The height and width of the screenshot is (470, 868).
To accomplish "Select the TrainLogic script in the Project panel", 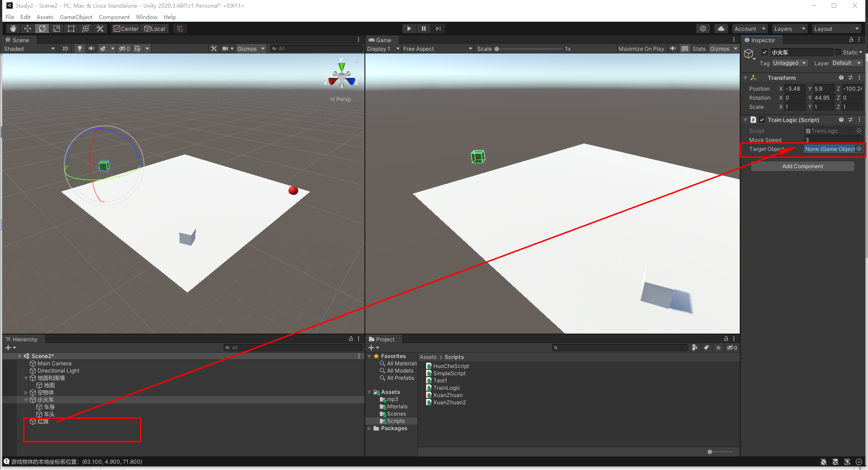I will tap(446, 388).
